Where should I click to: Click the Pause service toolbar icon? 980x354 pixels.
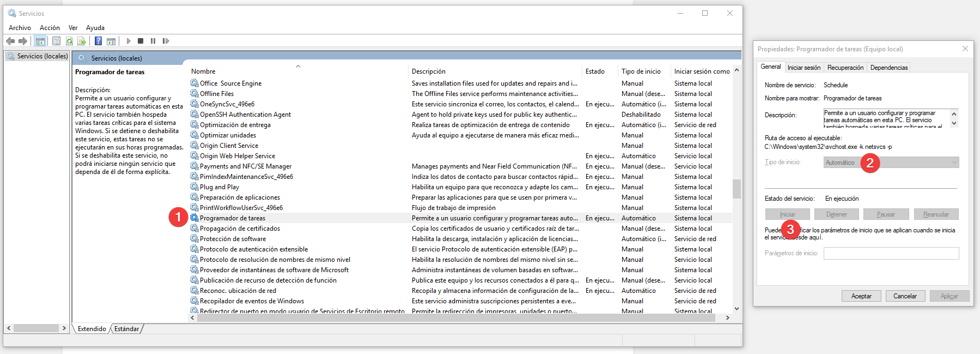[153, 41]
